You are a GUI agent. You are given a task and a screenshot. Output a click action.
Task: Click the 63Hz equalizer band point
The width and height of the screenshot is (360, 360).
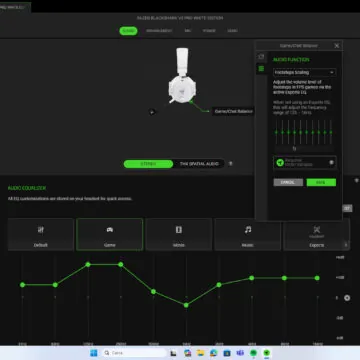click(55, 285)
